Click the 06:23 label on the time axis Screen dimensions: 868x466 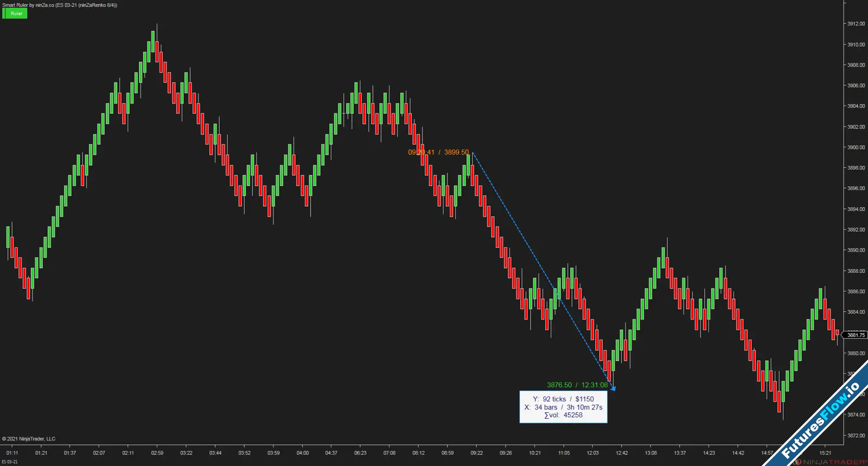click(x=360, y=453)
